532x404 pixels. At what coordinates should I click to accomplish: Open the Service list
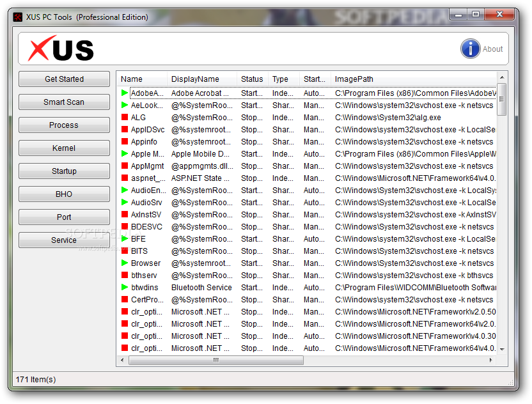pos(64,240)
